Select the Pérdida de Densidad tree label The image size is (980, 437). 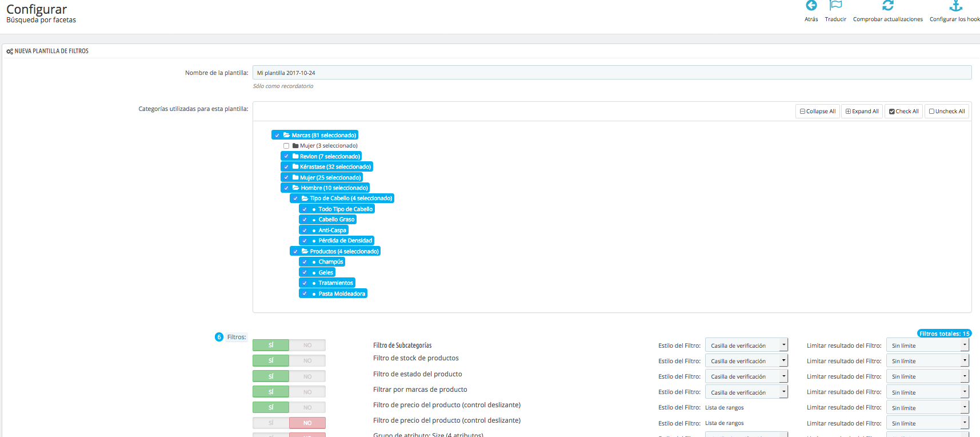[345, 241]
